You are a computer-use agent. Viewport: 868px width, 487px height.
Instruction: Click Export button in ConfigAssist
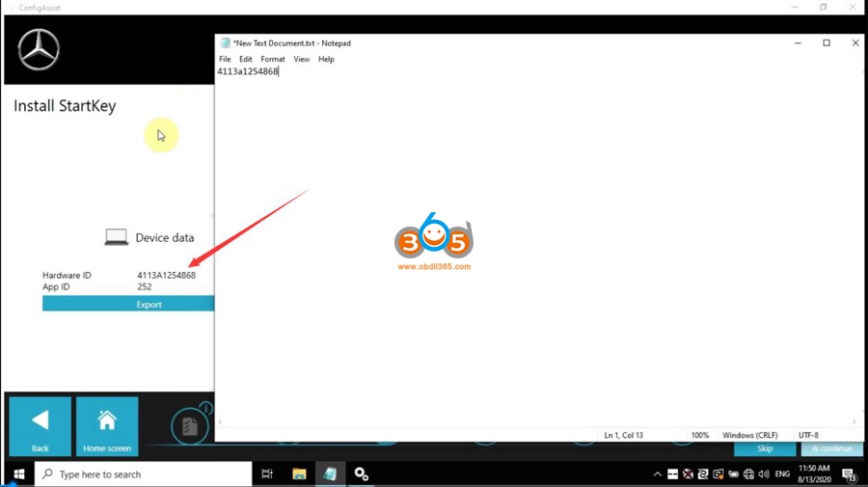(x=128, y=304)
